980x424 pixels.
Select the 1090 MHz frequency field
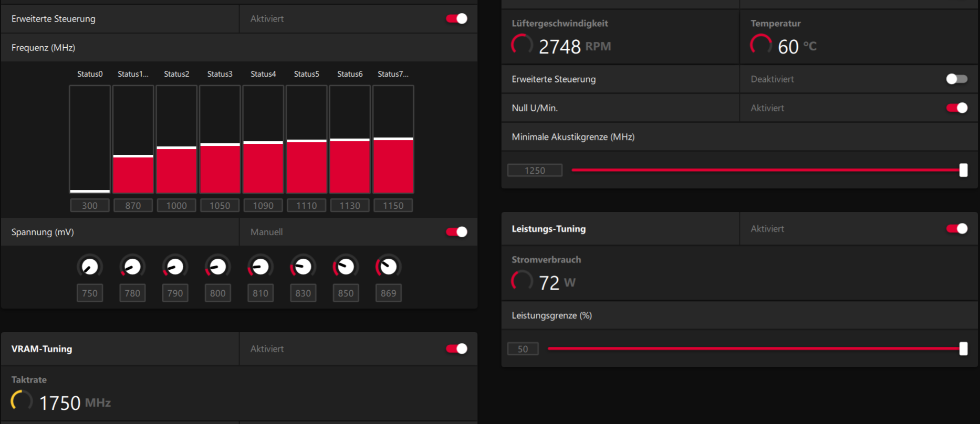click(x=263, y=206)
